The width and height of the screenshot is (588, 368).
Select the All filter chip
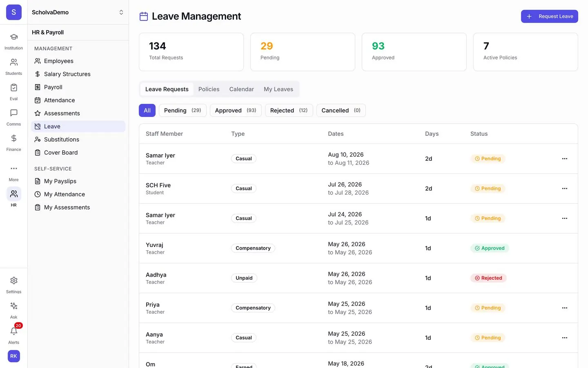(147, 110)
